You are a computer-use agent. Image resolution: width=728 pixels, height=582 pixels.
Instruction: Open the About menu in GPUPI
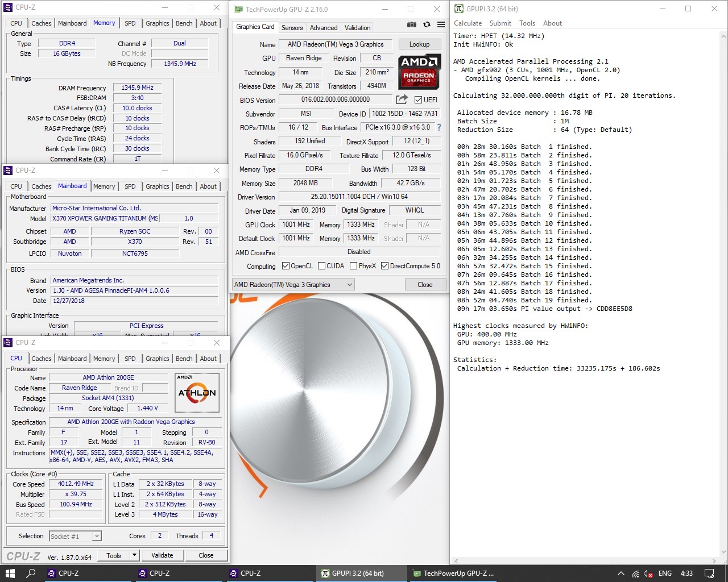[552, 23]
